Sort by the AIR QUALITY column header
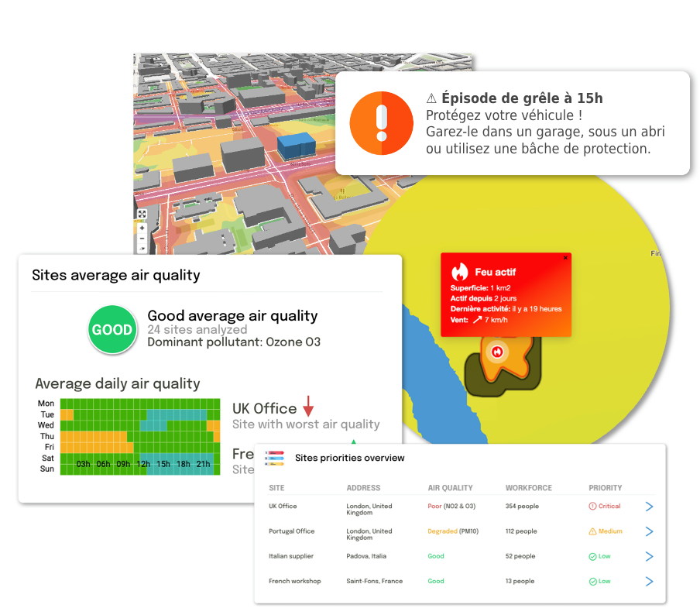Image resolution: width=700 pixels, height=615 pixels. 450,488
